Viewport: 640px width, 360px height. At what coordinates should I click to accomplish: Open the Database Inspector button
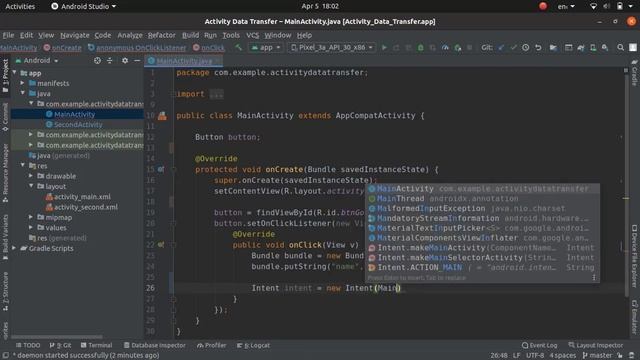click(154, 345)
